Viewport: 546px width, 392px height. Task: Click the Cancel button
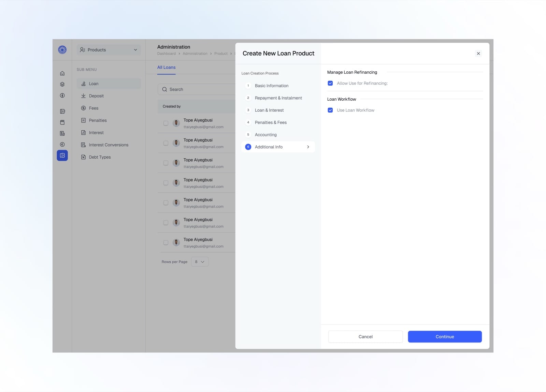tap(365, 337)
